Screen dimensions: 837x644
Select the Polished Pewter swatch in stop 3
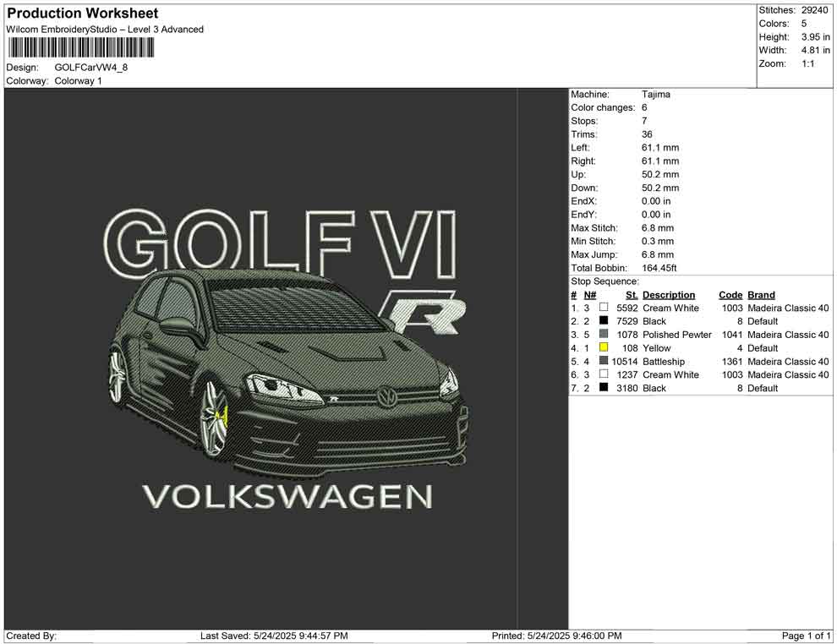(604, 335)
